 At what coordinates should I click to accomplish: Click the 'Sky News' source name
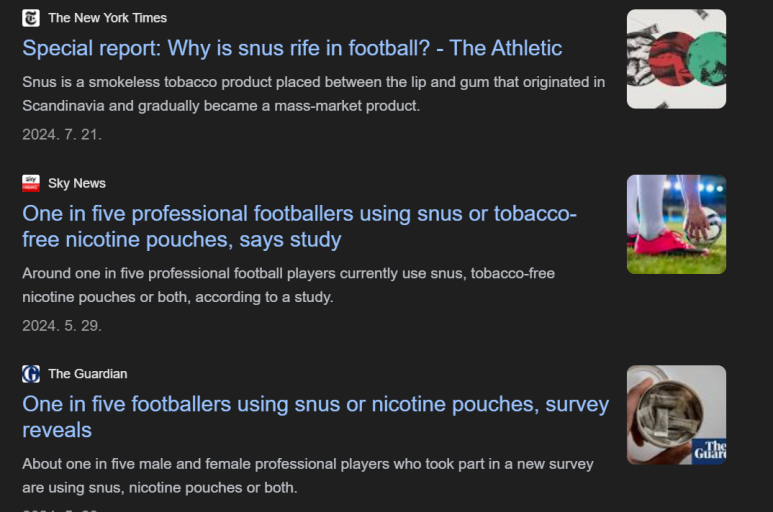[x=77, y=183]
